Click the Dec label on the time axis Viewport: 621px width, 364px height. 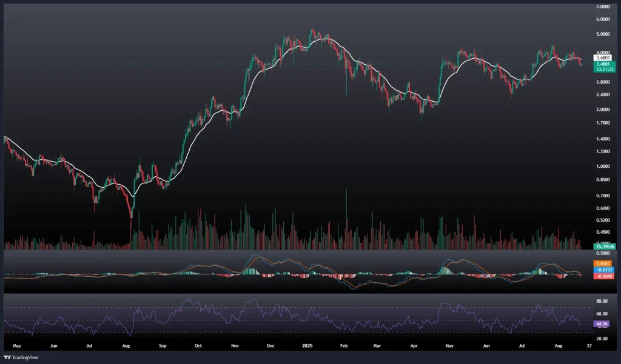(x=270, y=346)
